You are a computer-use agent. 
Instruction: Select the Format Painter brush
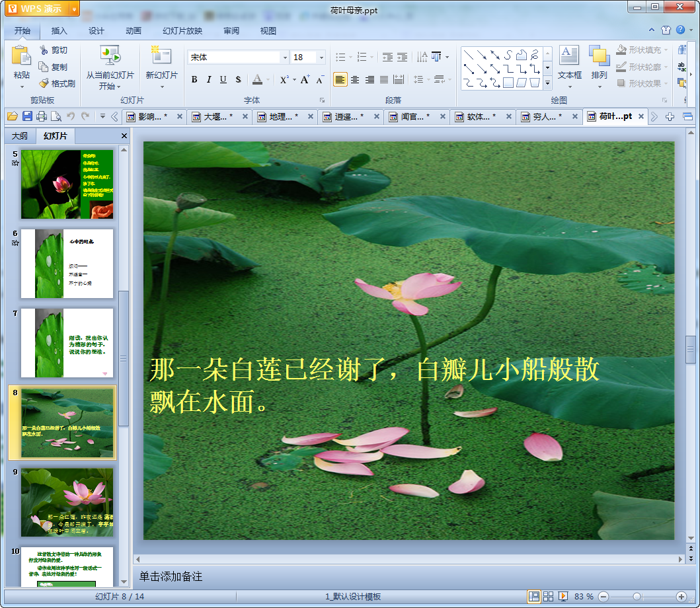44,83
